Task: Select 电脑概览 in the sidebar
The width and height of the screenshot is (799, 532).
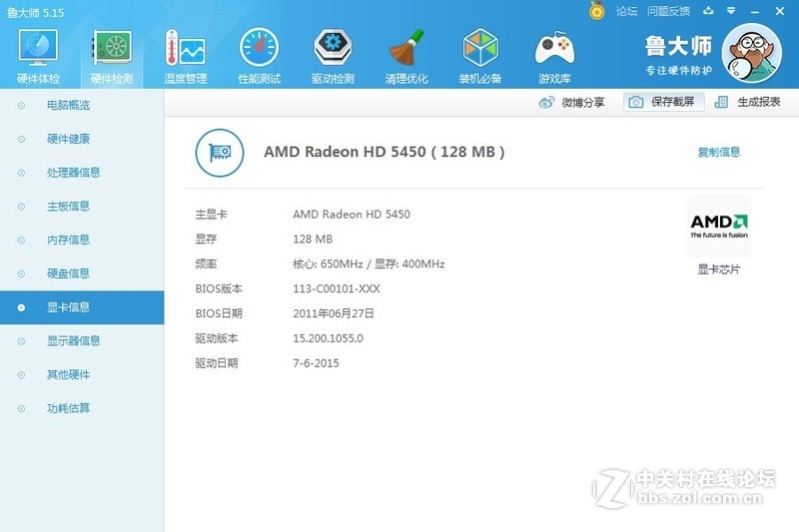Action: [x=82, y=106]
